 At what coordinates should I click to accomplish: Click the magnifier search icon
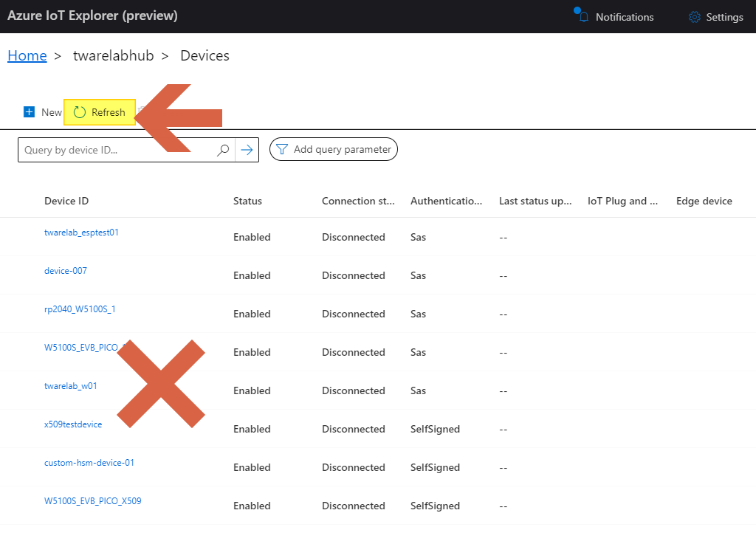(223, 150)
